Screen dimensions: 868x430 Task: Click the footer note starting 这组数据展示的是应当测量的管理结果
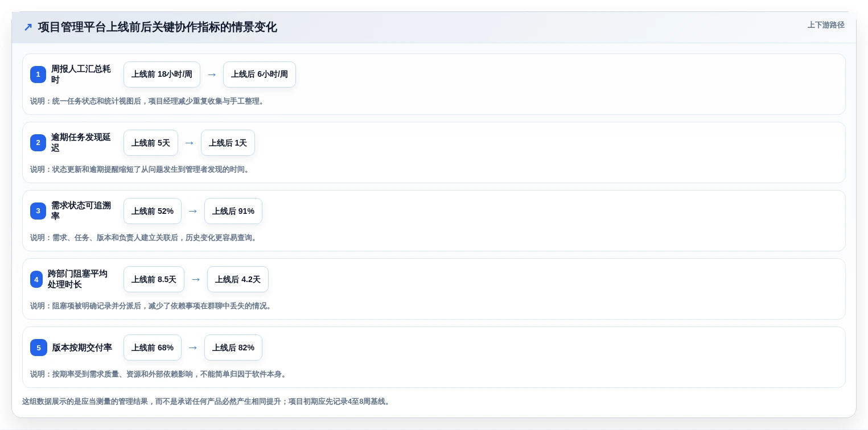(x=207, y=402)
